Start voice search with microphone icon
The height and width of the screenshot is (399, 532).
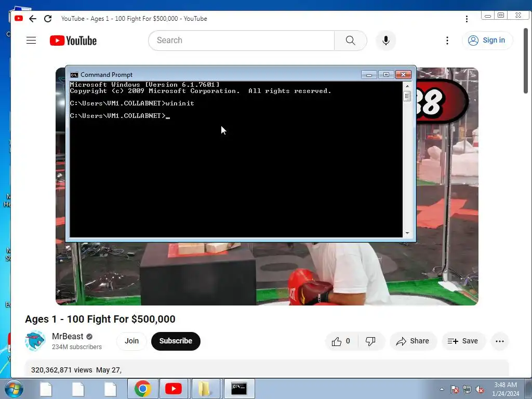[386, 41]
